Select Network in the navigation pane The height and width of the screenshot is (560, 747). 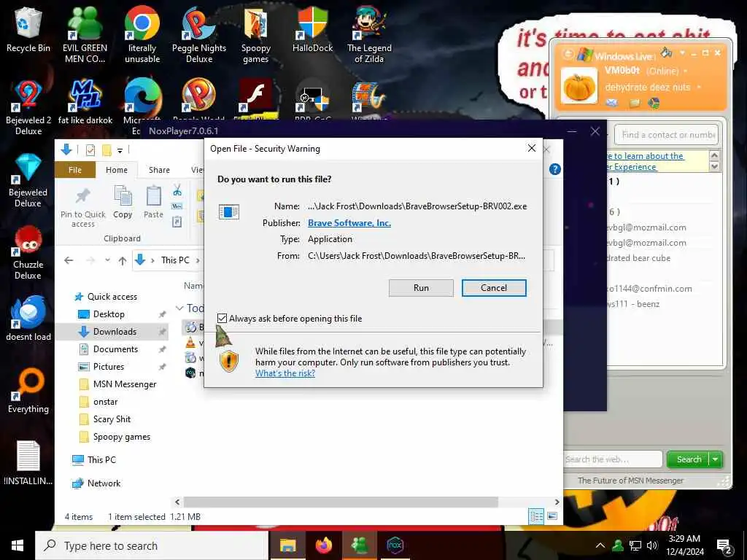(104, 483)
